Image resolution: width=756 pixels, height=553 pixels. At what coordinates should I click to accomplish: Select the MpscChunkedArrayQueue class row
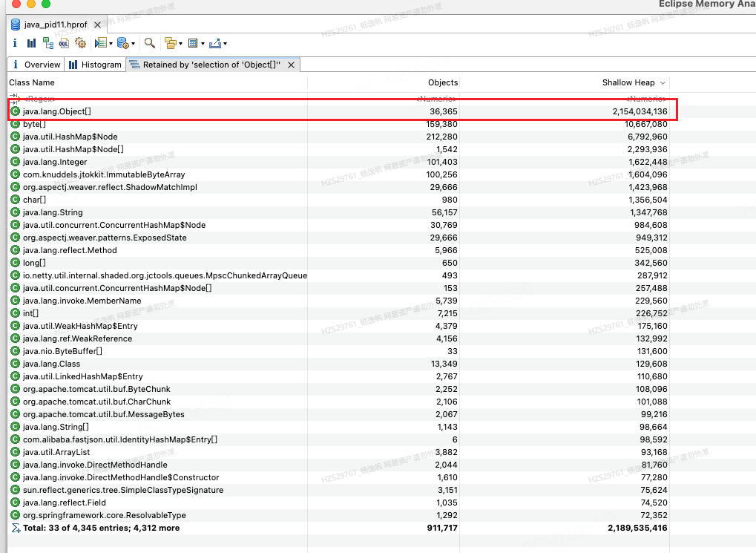(x=338, y=275)
